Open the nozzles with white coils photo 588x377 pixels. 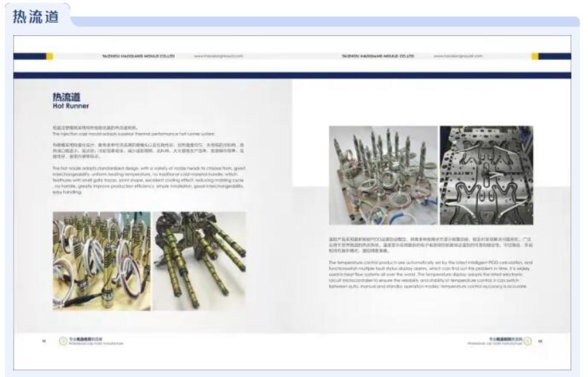click(x=101, y=261)
